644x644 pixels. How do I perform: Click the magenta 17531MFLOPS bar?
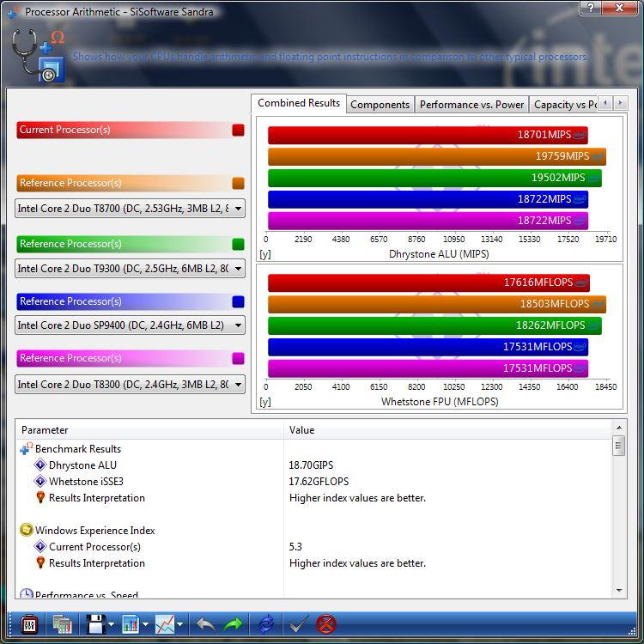coord(428,368)
